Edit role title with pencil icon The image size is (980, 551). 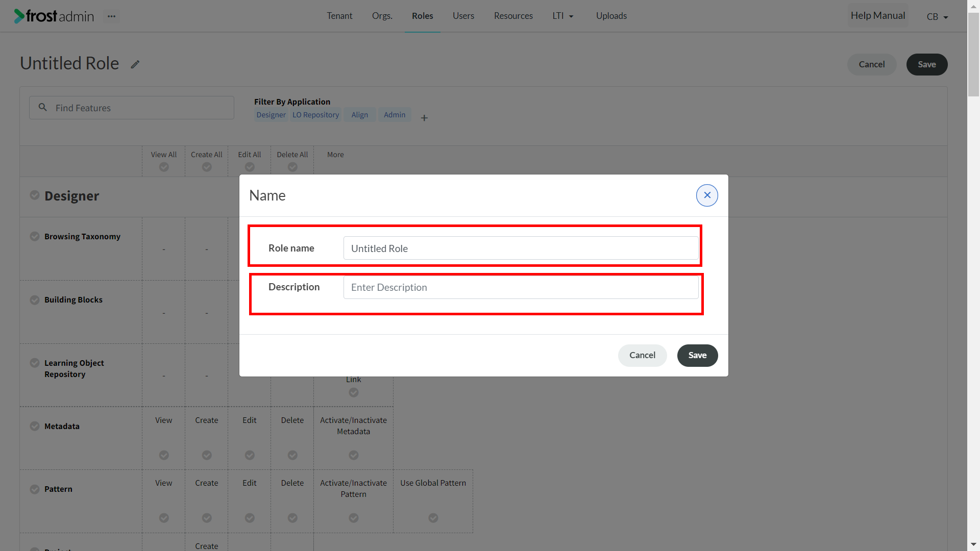pos(135,64)
